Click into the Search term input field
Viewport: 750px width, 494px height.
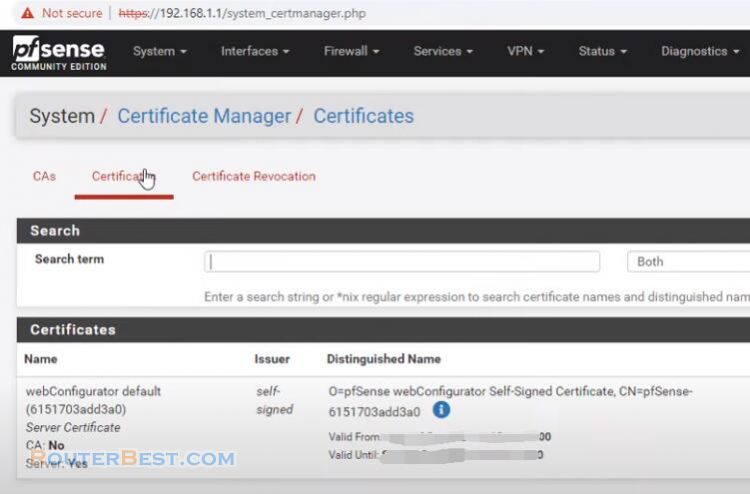402,262
